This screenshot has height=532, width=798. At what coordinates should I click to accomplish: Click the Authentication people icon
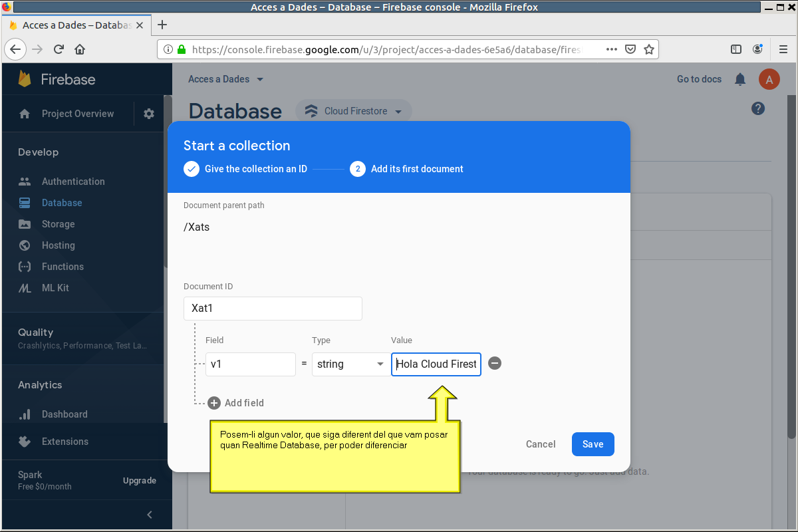25,182
